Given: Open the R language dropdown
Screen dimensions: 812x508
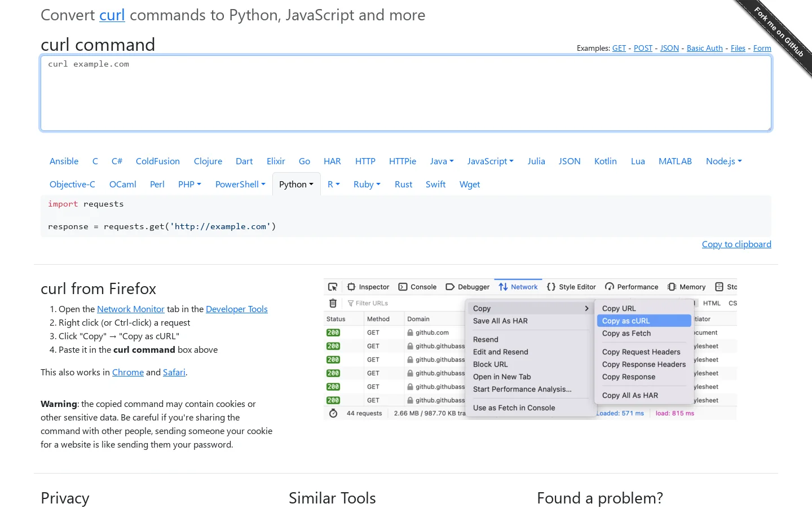Looking at the screenshot, I should pos(333,185).
